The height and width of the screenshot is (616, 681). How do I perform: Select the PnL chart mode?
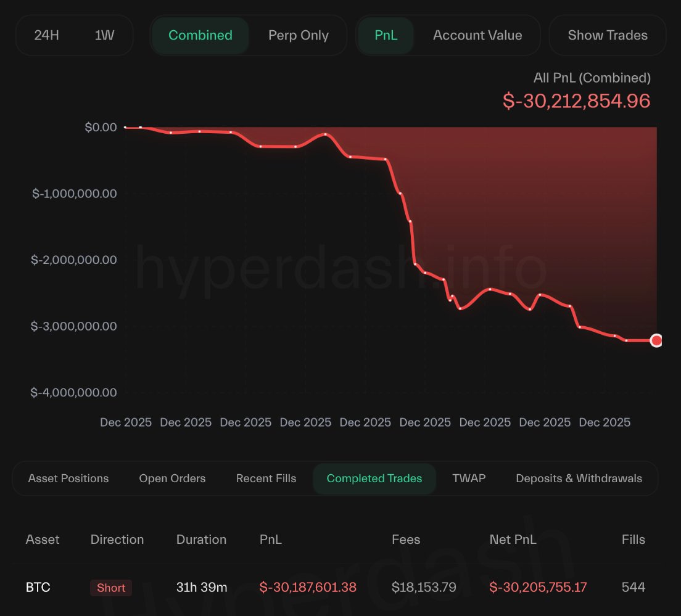point(386,35)
